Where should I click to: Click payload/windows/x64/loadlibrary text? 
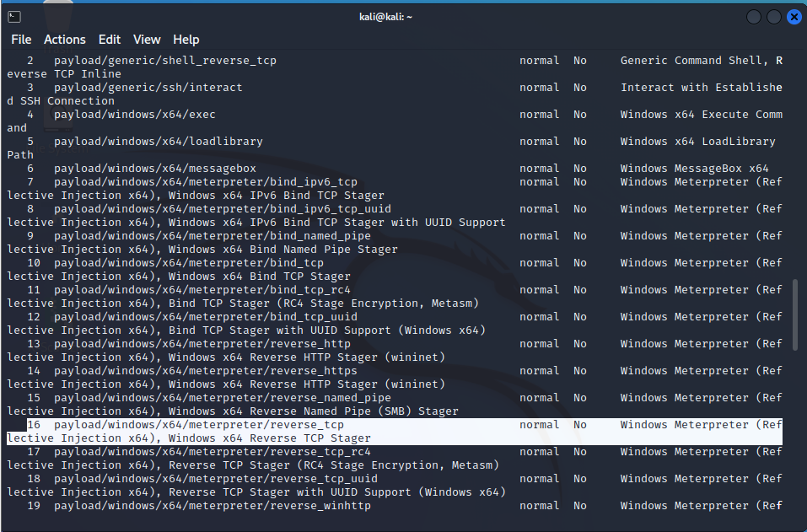pyautogui.click(x=159, y=141)
